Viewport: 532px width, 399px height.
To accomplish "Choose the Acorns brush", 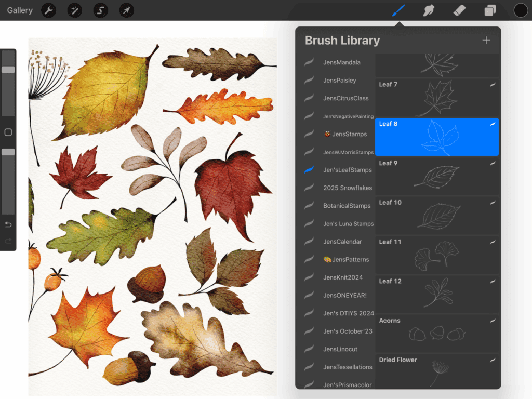I will coord(436,334).
